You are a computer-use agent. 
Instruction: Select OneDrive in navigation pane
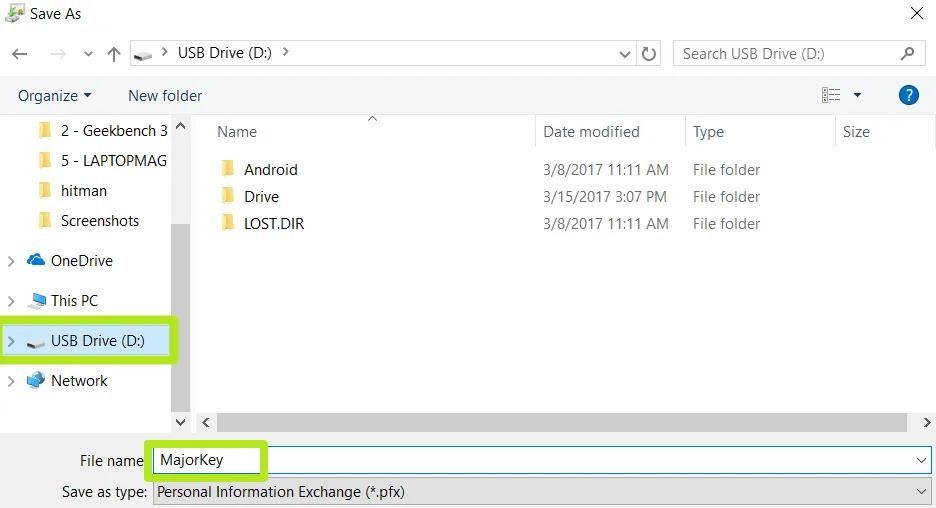pyautogui.click(x=81, y=260)
